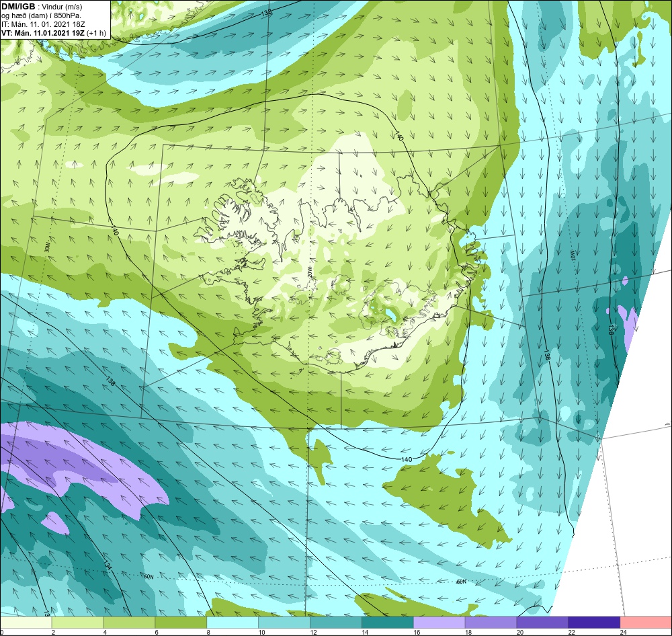Image resolution: width=672 pixels, height=636 pixels.
Task: Click the legend tick label '4'
Action: [105, 632]
